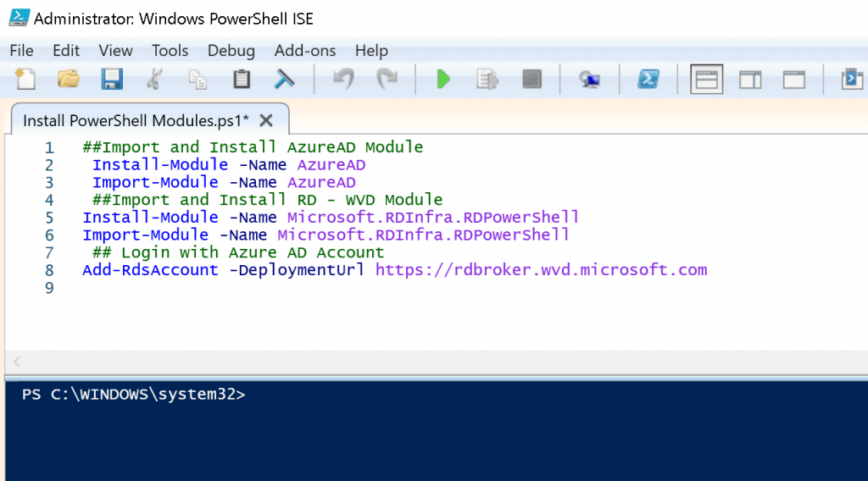The width and height of the screenshot is (868, 481).
Task: Open the View menu
Action: 115,51
